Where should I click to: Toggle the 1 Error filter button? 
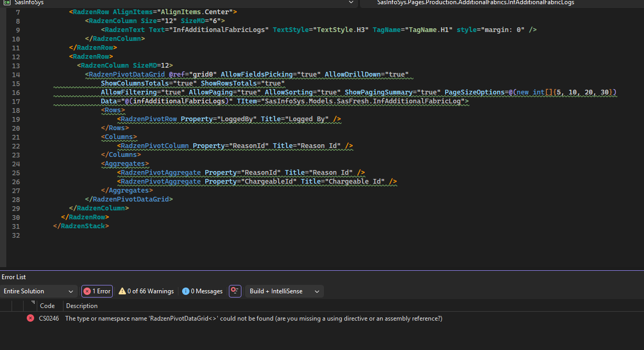tap(97, 291)
